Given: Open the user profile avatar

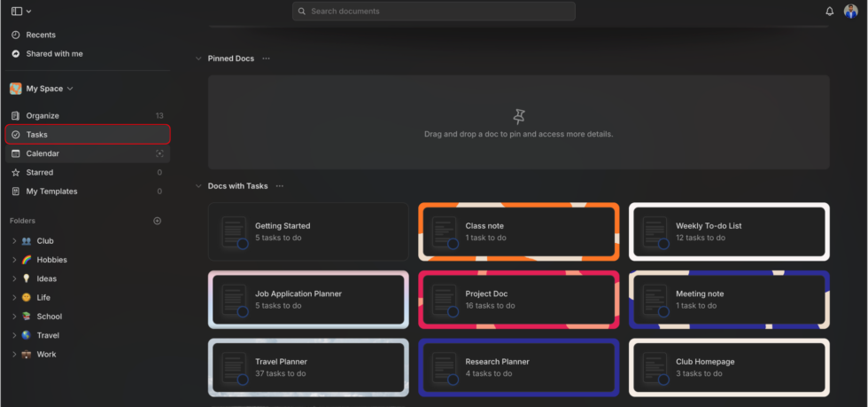Looking at the screenshot, I should pos(850,12).
